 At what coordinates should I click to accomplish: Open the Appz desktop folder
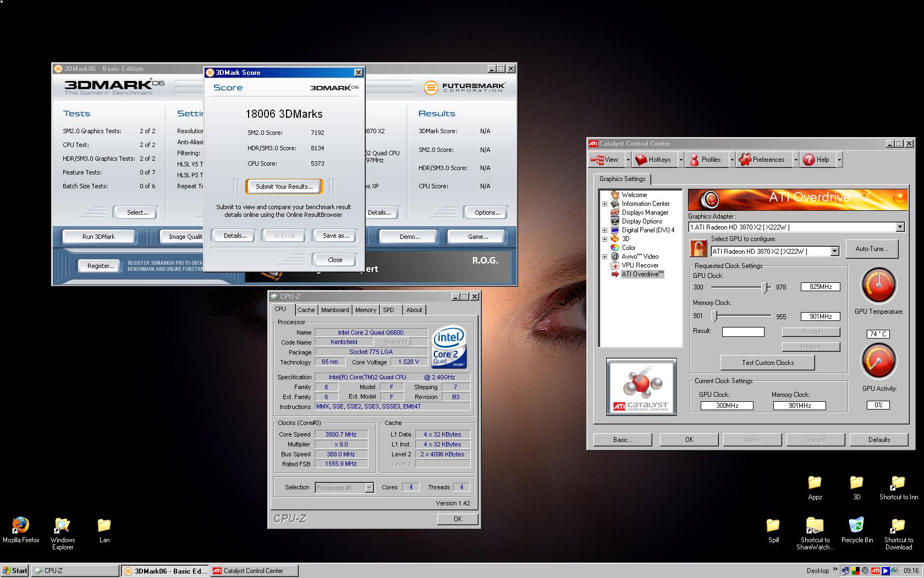tap(815, 487)
